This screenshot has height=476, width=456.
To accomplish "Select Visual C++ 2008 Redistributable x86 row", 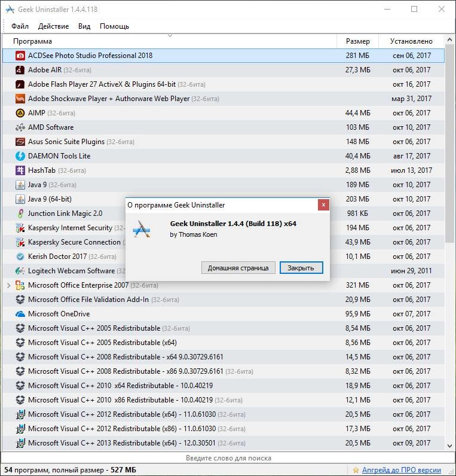I will pyautogui.click(x=224, y=371).
